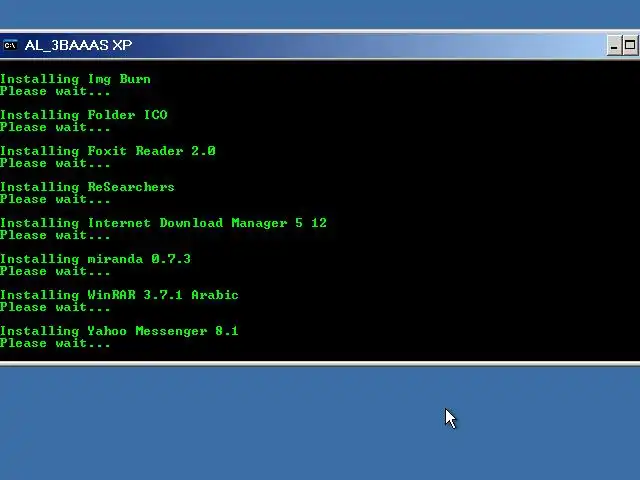Click the line Installing Img Burn

[x=76, y=79]
